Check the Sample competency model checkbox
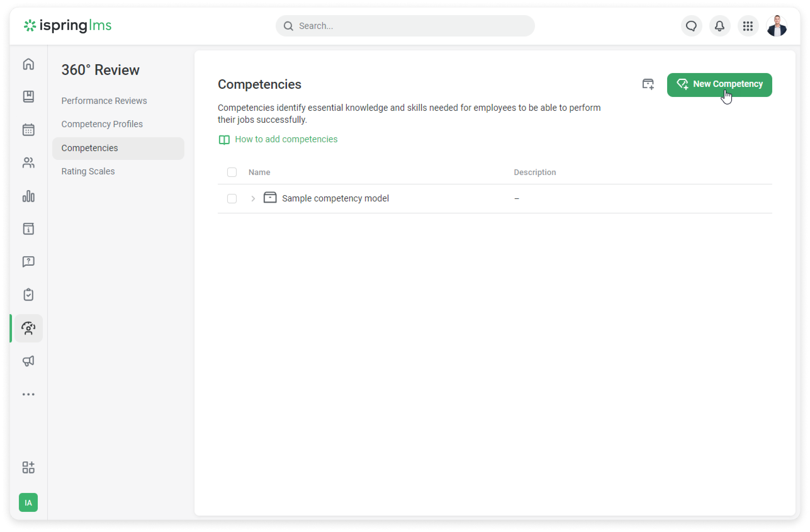The height and width of the screenshot is (532, 810). [x=232, y=198]
